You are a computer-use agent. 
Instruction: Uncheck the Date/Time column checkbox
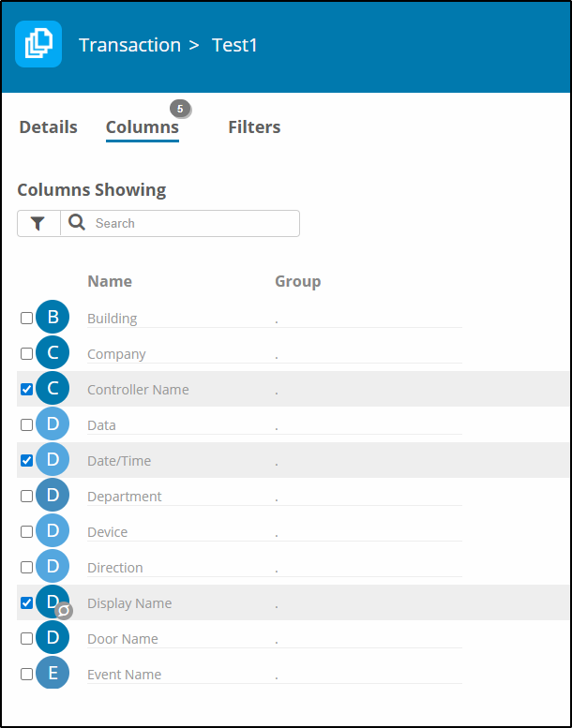click(26, 461)
